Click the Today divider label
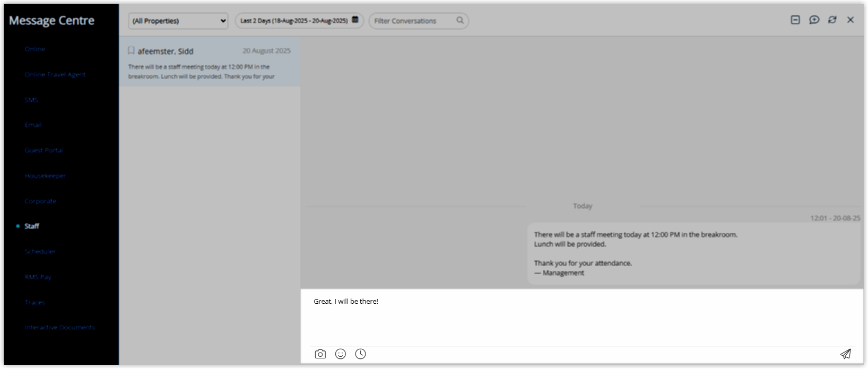 (583, 206)
